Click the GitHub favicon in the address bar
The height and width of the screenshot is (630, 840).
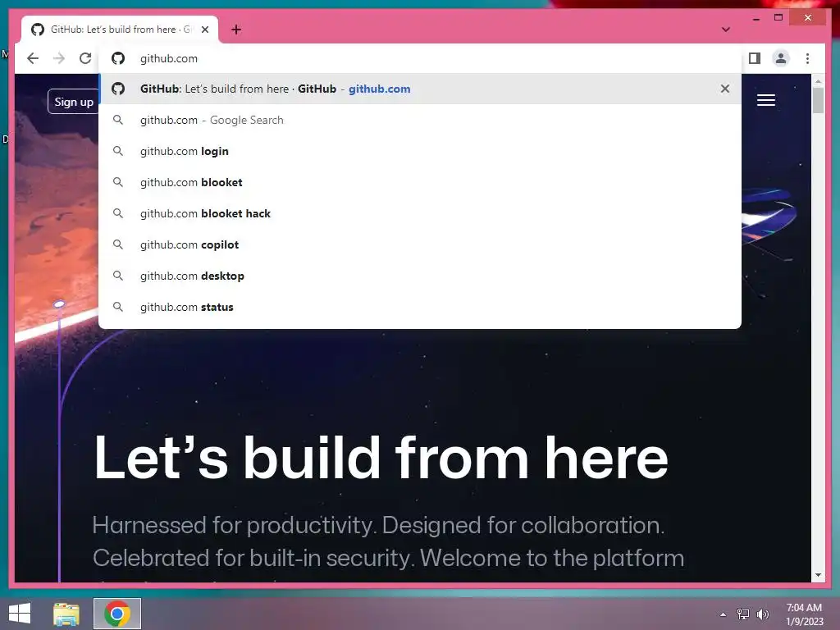118,58
